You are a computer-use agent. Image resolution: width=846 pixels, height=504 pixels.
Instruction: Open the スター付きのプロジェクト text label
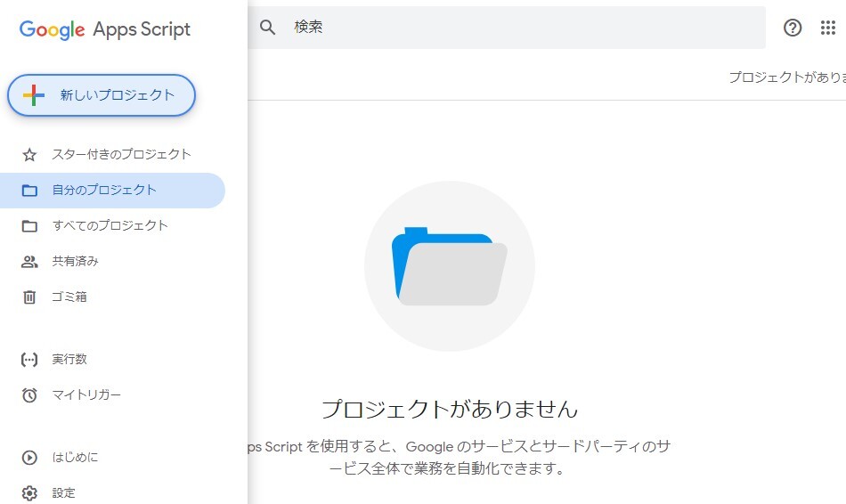(x=121, y=154)
